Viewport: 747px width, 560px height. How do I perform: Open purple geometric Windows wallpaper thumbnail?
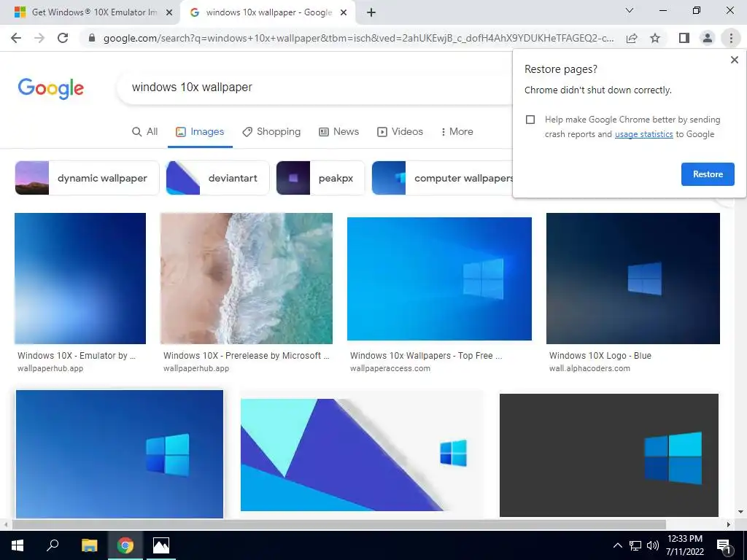coord(362,455)
